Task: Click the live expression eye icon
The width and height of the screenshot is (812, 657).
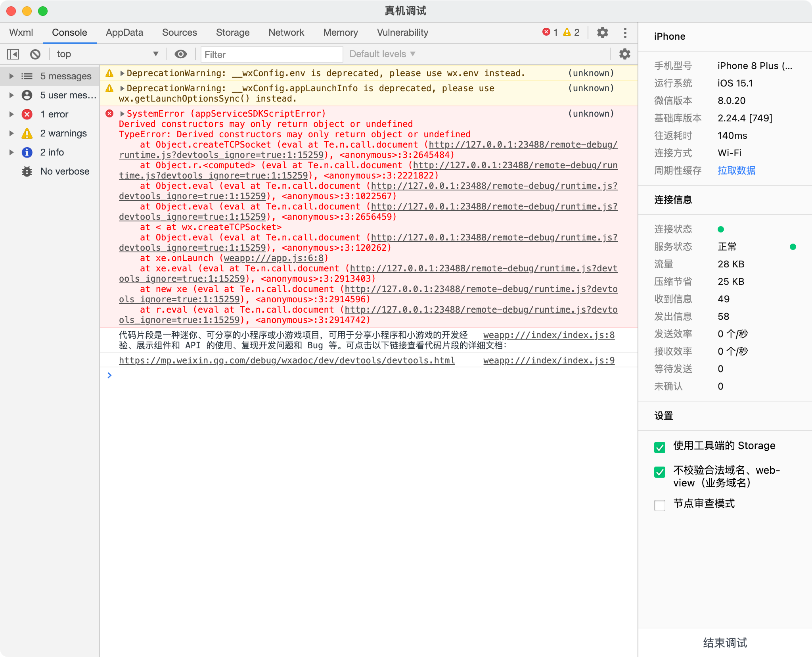Action: tap(181, 54)
